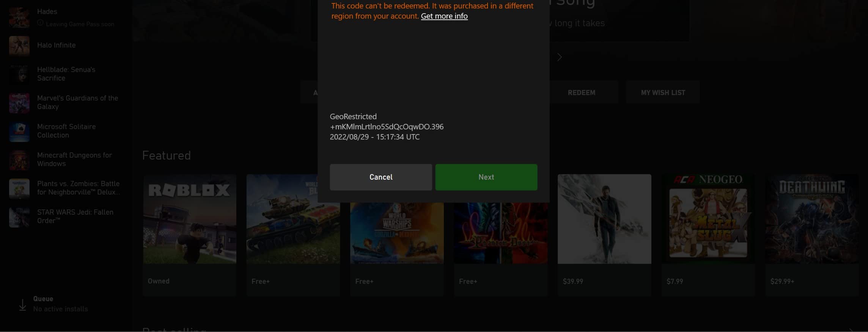Image resolution: width=868 pixels, height=332 pixels.
Task: Open Microsoft Solitaire Collection icon
Action: click(19, 131)
